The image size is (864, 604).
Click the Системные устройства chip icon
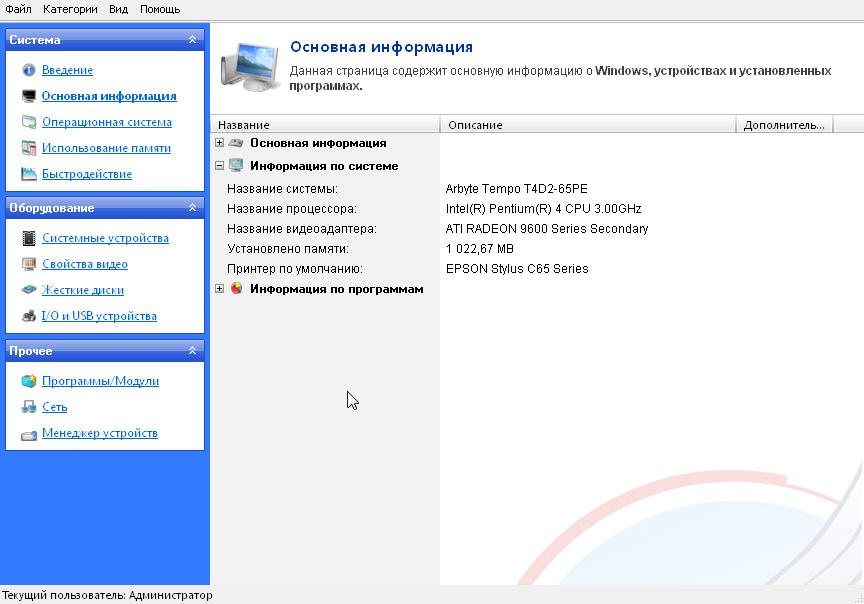coord(29,238)
